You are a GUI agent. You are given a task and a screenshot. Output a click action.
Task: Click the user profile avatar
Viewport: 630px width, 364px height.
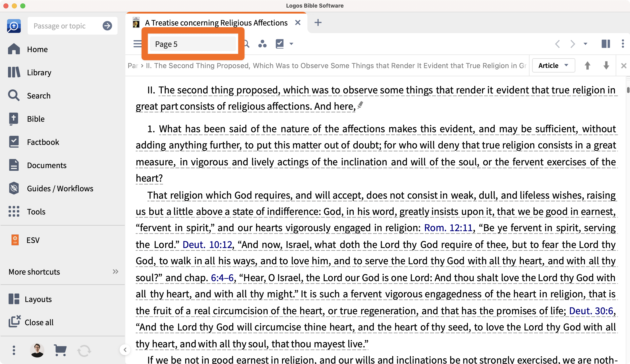pos(37,350)
